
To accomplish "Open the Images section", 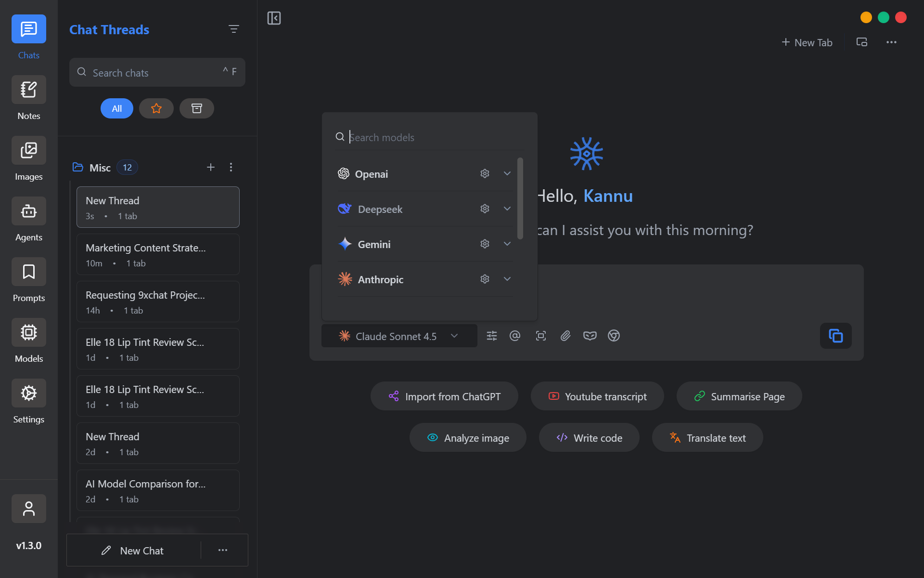I will tap(28, 150).
